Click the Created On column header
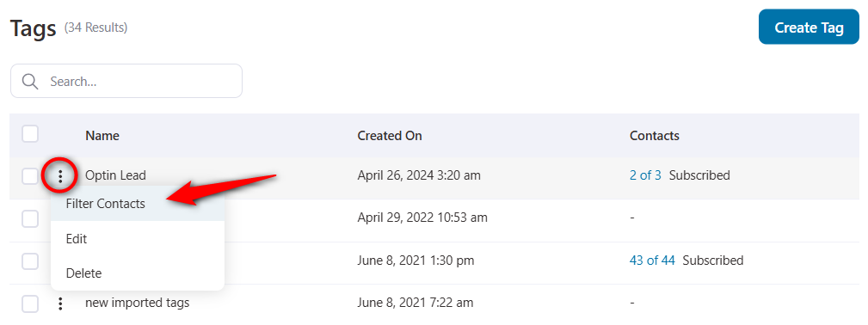 pyautogui.click(x=390, y=136)
